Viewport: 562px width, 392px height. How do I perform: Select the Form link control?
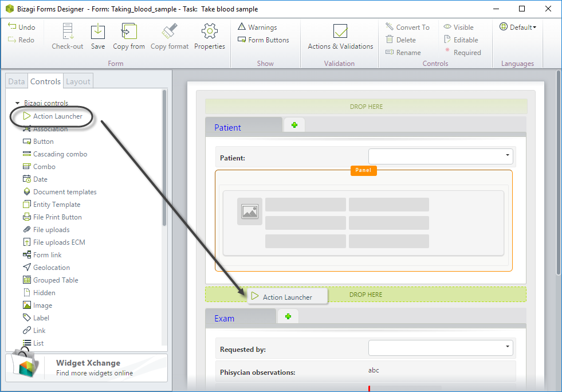tap(42, 254)
